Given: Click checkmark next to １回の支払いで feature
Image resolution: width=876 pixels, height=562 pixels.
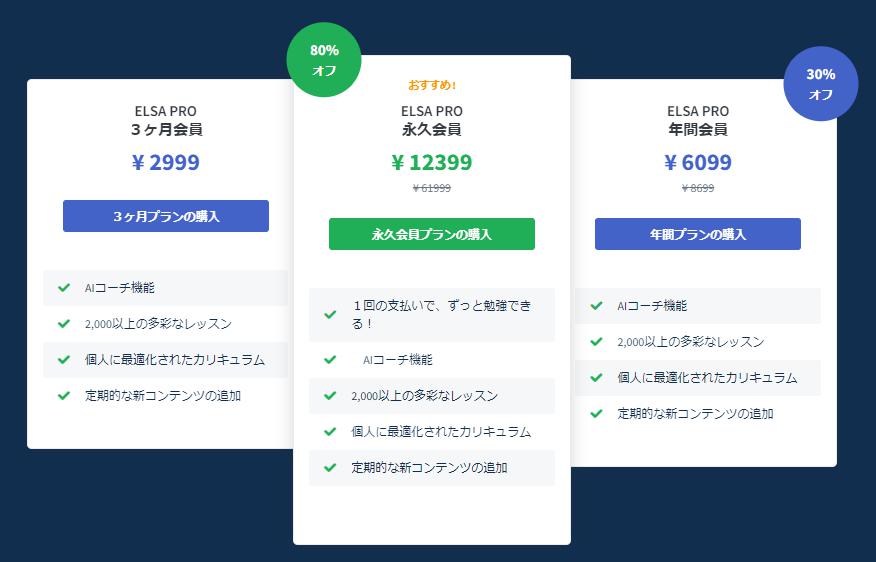Looking at the screenshot, I should click(x=330, y=314).
